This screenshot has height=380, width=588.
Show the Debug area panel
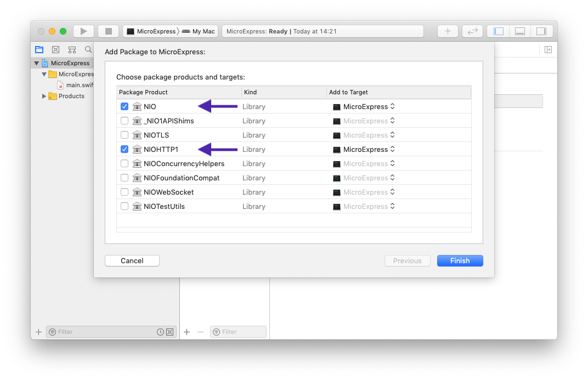(520, 31)
